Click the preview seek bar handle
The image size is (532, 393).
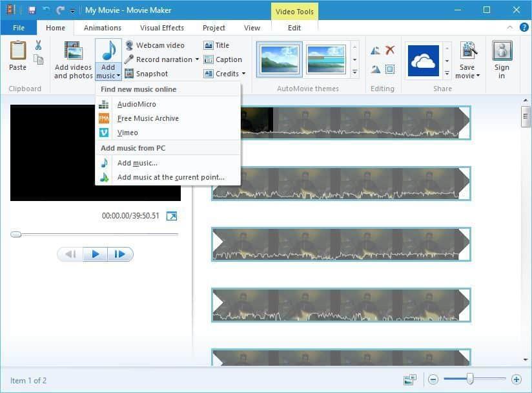click(x=15, y=235)
